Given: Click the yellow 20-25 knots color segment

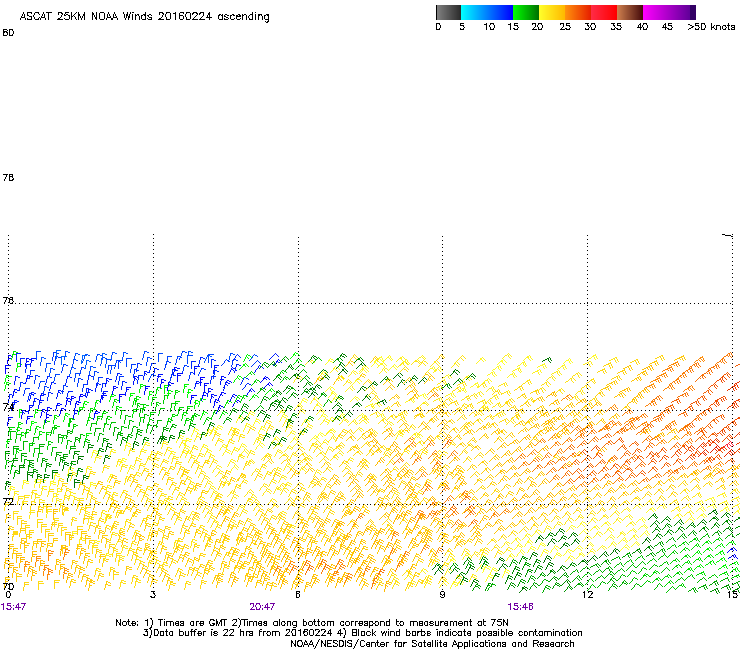Looking at the screenshot, I should (x=552, y=12).
